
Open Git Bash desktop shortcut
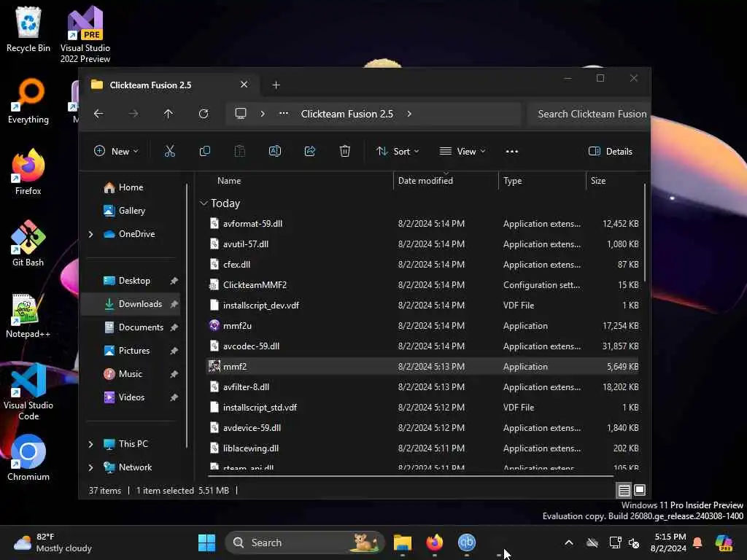point(28,244)
